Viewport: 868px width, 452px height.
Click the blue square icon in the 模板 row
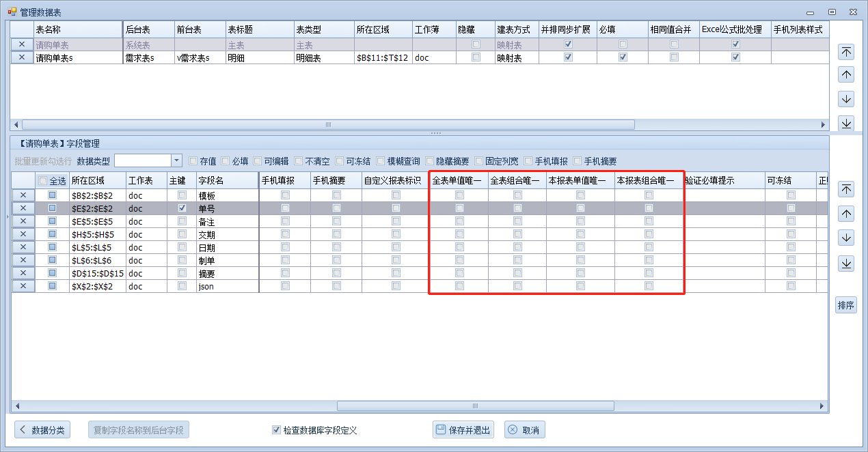[x=52, y=195]
